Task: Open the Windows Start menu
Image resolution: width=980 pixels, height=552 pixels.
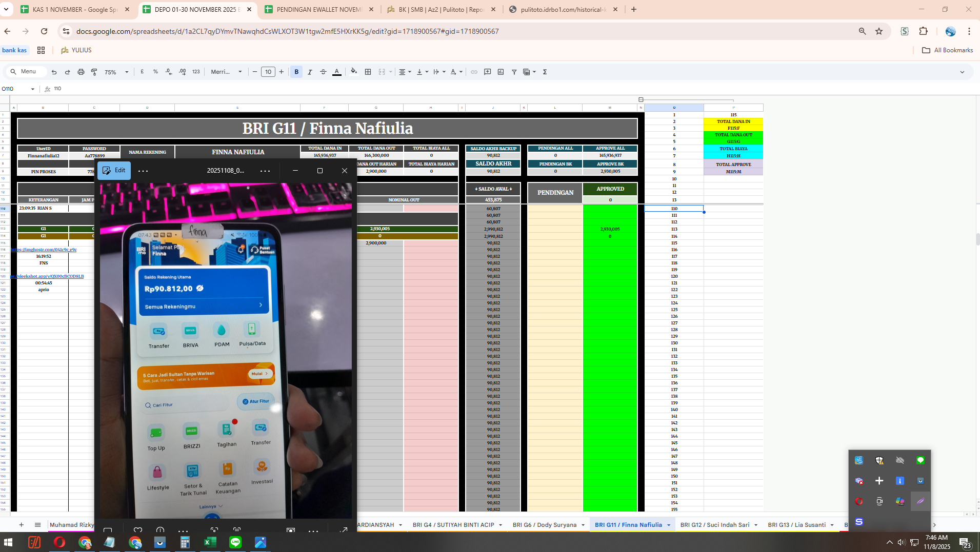Action: 8,542
